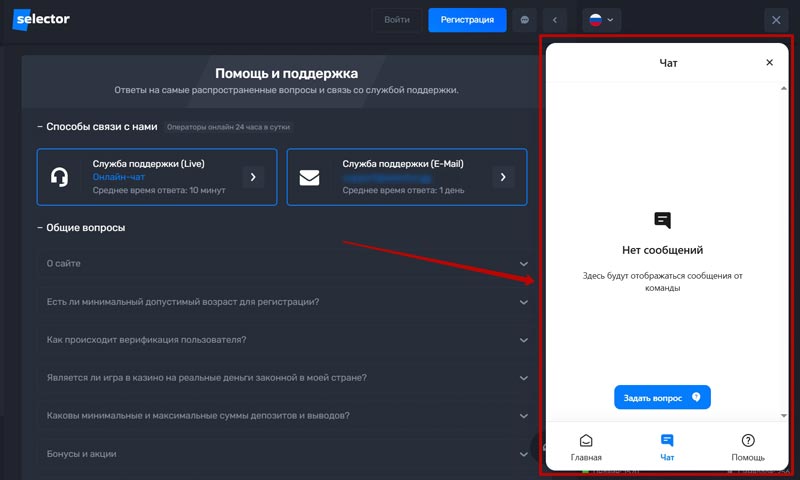Screen dimensions: 800x480
Task: Click the back arrow icon in header
Action: point(556,20)
